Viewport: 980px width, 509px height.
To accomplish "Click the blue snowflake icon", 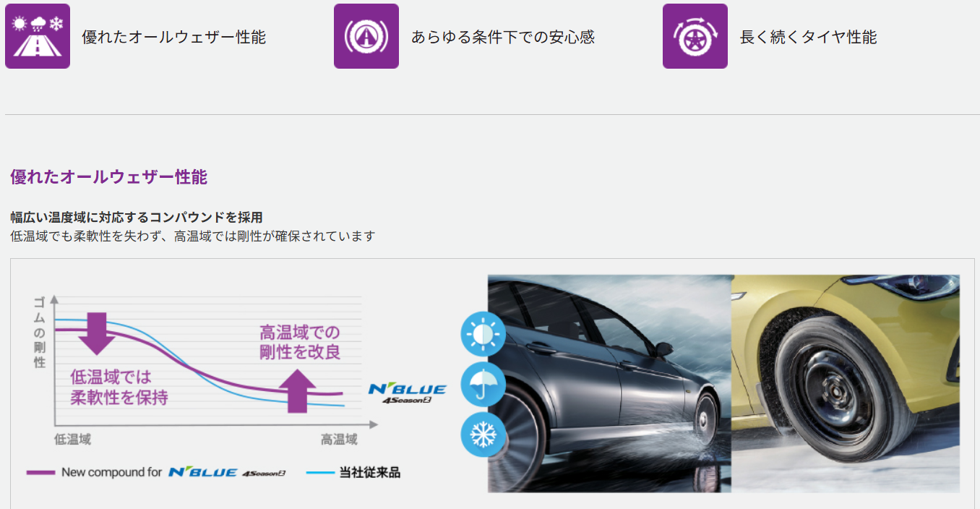I will [x=483, y=435].
